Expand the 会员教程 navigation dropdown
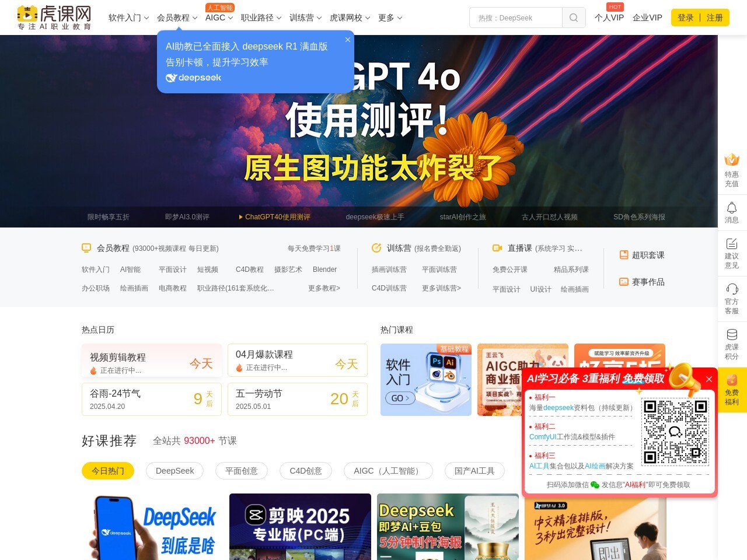 tap(177, 18)
